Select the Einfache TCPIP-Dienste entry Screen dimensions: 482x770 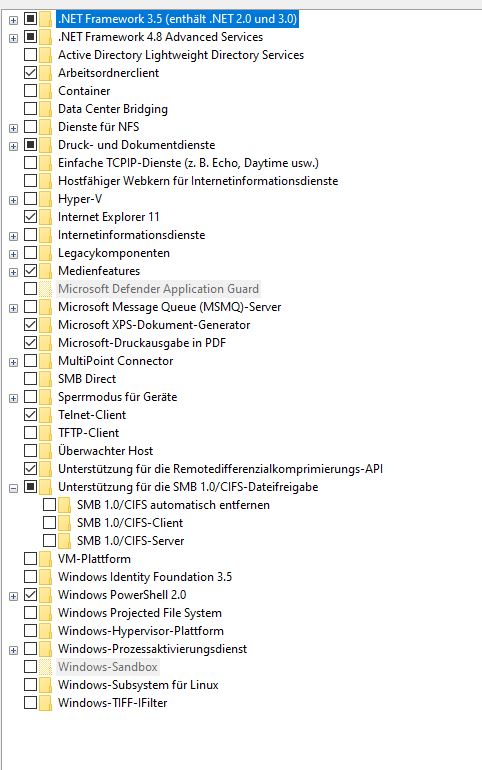point(188,163)
